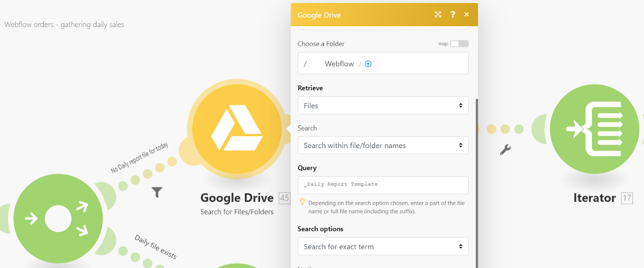The height and width of the screenshot is (268, 644).
Task: Click the lightbulb hint icon below Query
Action: (x=302, y=202)
